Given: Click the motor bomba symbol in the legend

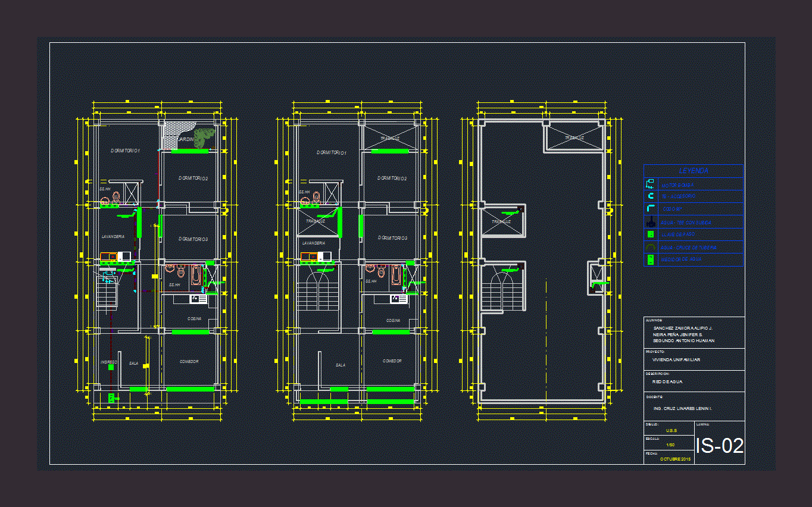Looking at the screenshot, I should pos(650,184).
